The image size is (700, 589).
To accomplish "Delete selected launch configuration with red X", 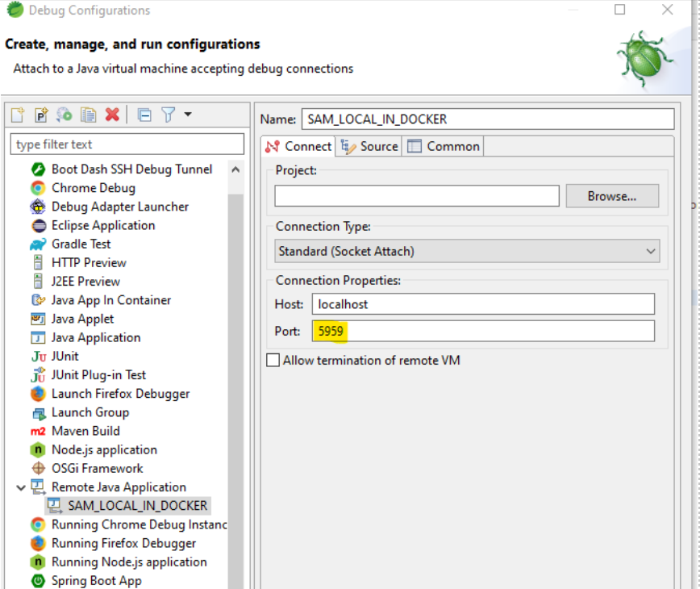I will [x=113, y=115].
